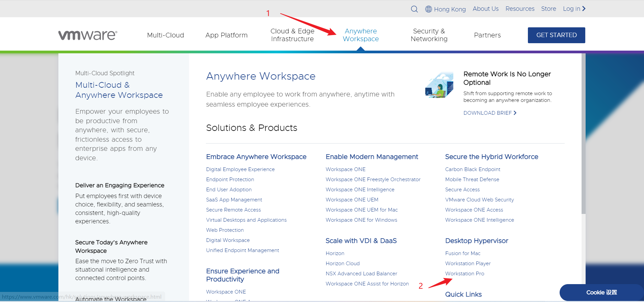Click the mega menu scrollbar
The width and height of the screenshot is (644, 302).
tap(584, 134)
